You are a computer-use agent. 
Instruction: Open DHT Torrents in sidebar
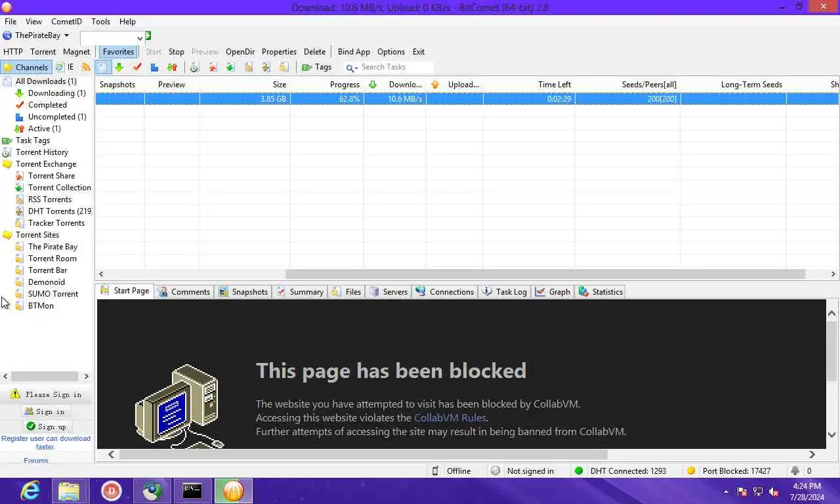(59, 211)
